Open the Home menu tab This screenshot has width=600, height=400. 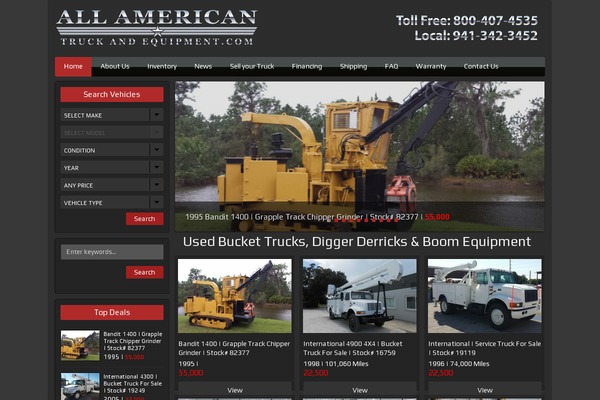[73, 67]
